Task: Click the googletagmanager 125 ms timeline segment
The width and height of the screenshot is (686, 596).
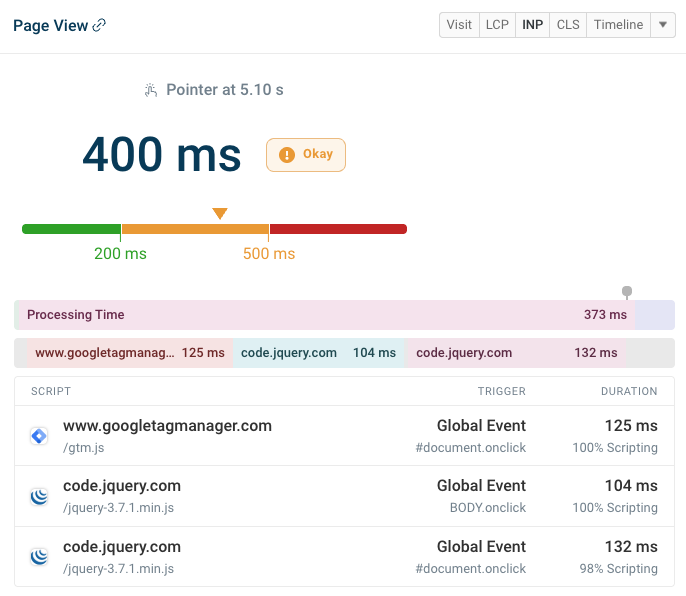Action: pos(128,353)
